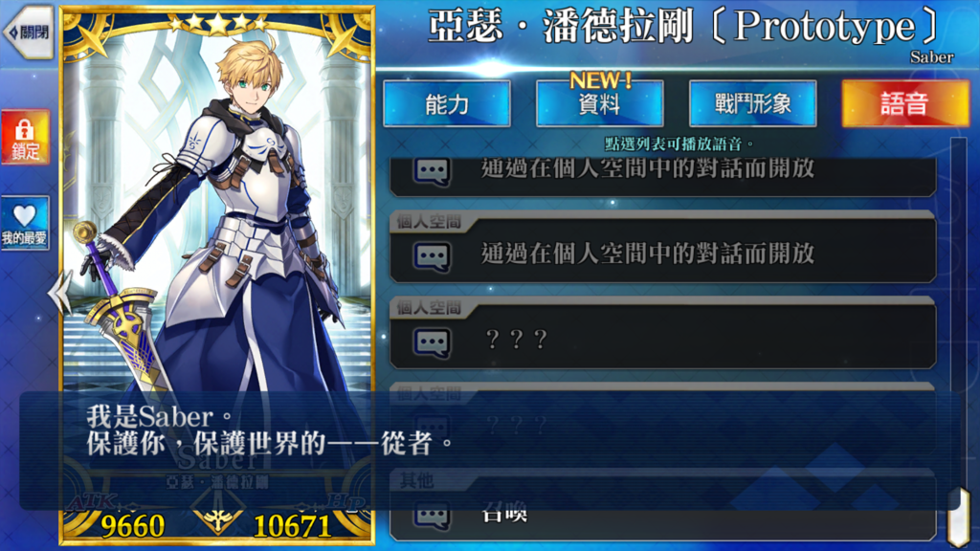Click speech bubble icon of 召喚 voice line
The height and width of the screenshot is (551, 980).
[432, 516]
